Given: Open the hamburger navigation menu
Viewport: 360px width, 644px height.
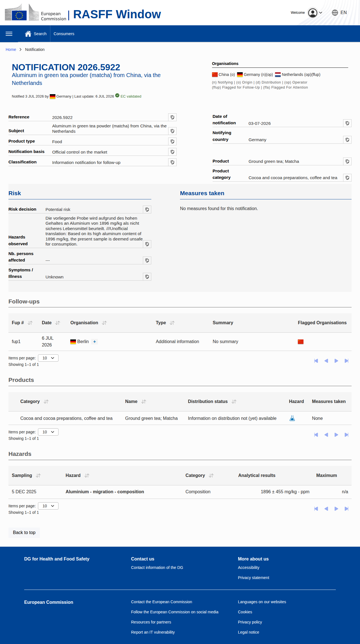Looking at the screenshot, I should (9, 34).
